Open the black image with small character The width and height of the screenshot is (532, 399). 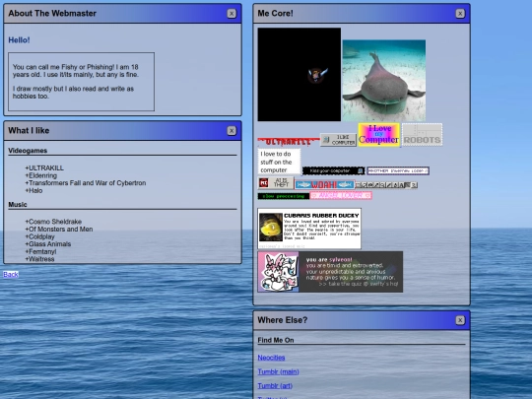click(x=299, y=74)
